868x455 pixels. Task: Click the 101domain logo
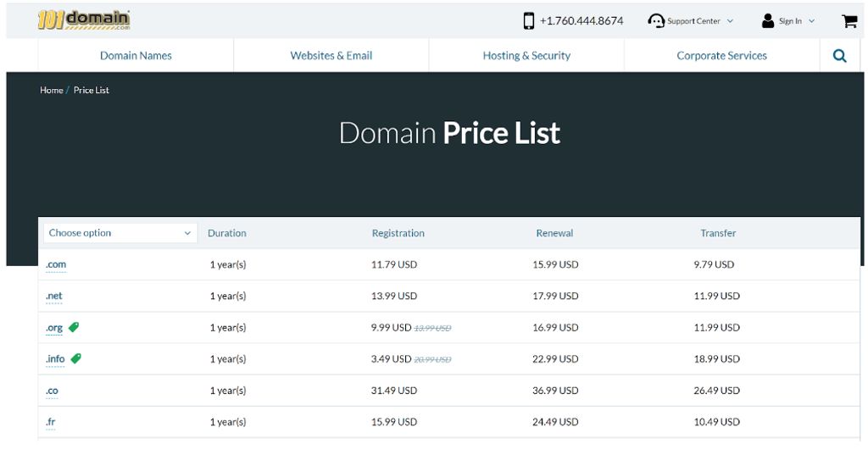tap(84, 20)
